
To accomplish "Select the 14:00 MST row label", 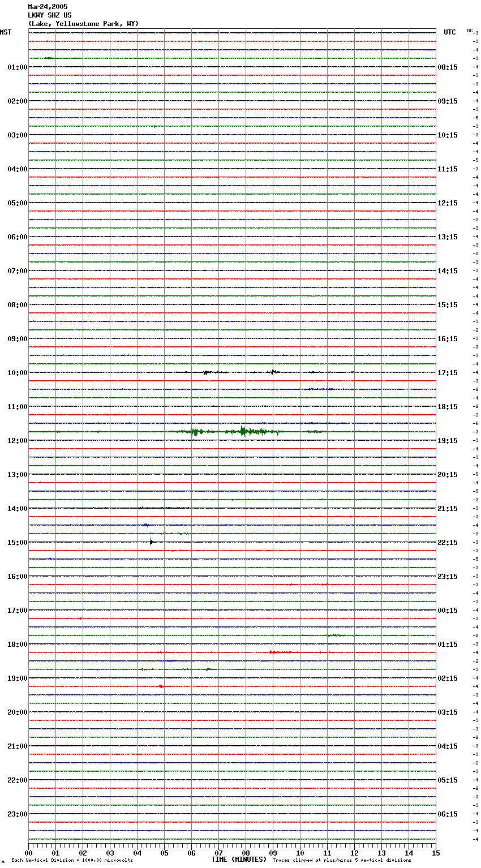I will [18, 509].
